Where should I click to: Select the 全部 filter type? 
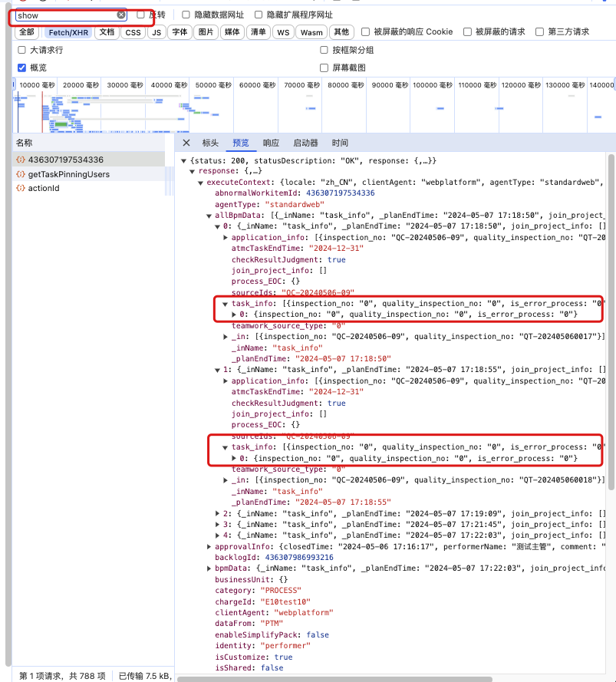click(27, 32)
